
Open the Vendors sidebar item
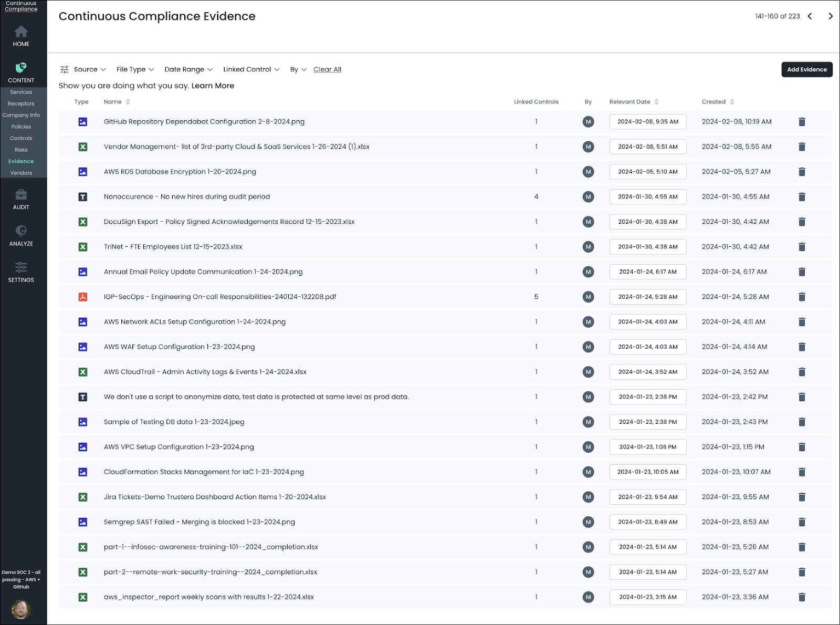click(x=21, y=173)
